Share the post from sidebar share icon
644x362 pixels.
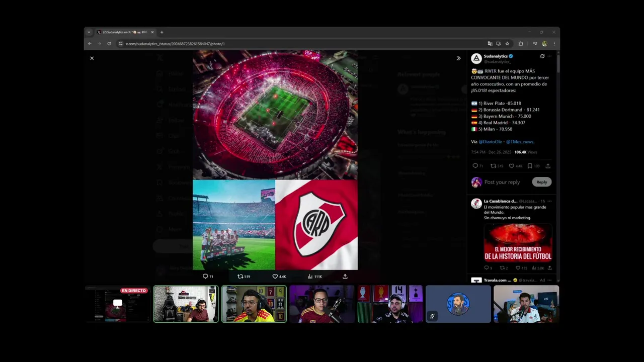(x=548, y=166)
